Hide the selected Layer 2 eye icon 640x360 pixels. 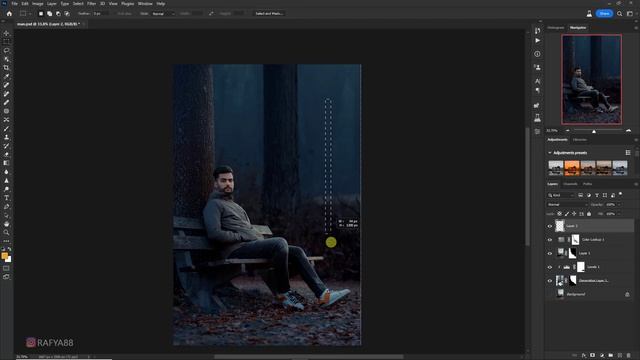(x=550, y=226)
